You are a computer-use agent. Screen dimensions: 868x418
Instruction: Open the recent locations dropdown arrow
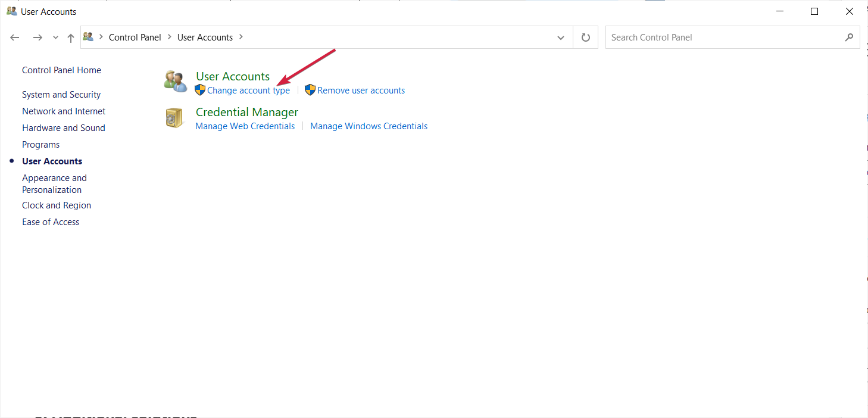[56, 38]
